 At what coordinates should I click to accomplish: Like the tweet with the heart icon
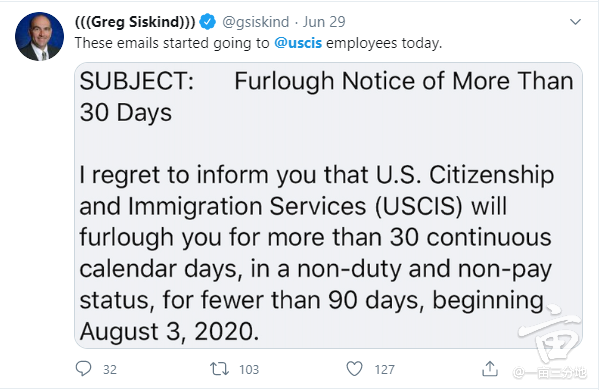(x=354, y=369)
